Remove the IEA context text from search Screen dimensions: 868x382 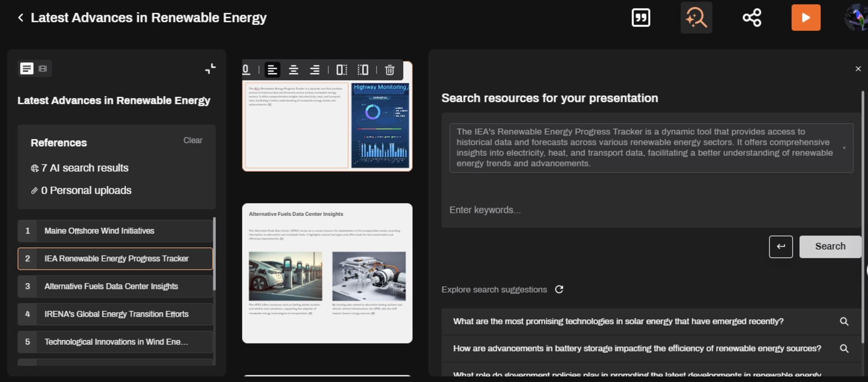tap(844, 148)
